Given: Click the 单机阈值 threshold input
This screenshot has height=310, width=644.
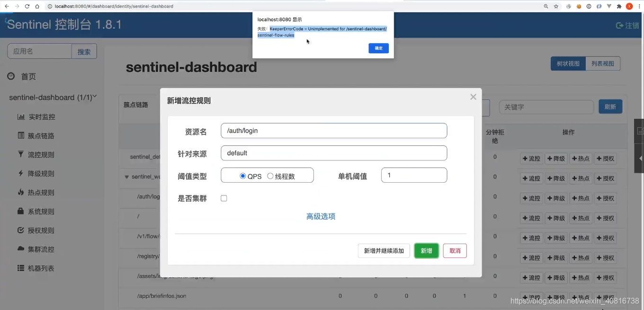Looking at the screenshot, I should (x=414, y=175).
